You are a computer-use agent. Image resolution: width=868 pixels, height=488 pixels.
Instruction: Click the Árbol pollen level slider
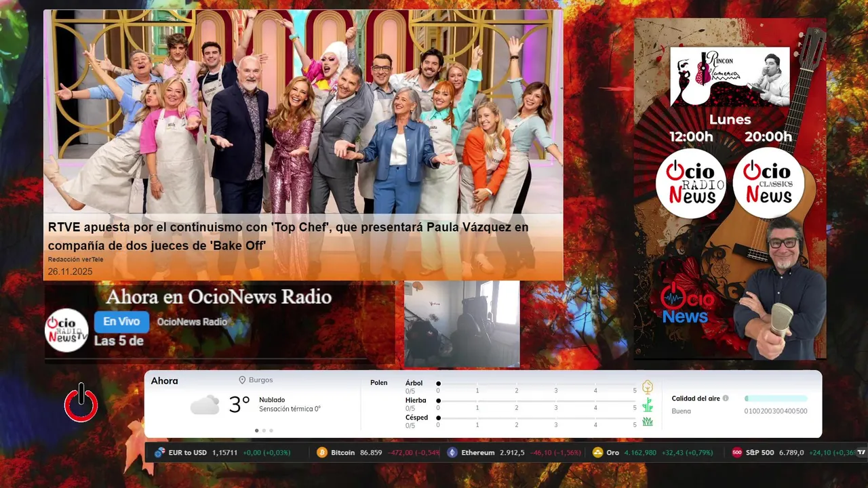coord(536,384)
